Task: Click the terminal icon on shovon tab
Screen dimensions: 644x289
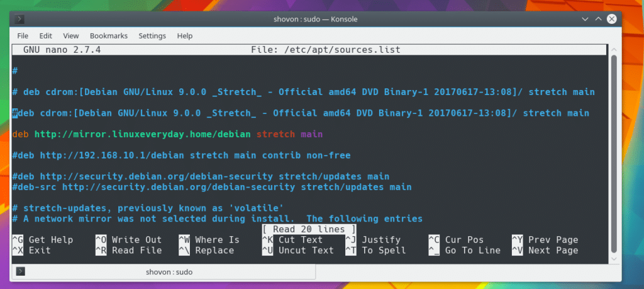Action: 21,272
